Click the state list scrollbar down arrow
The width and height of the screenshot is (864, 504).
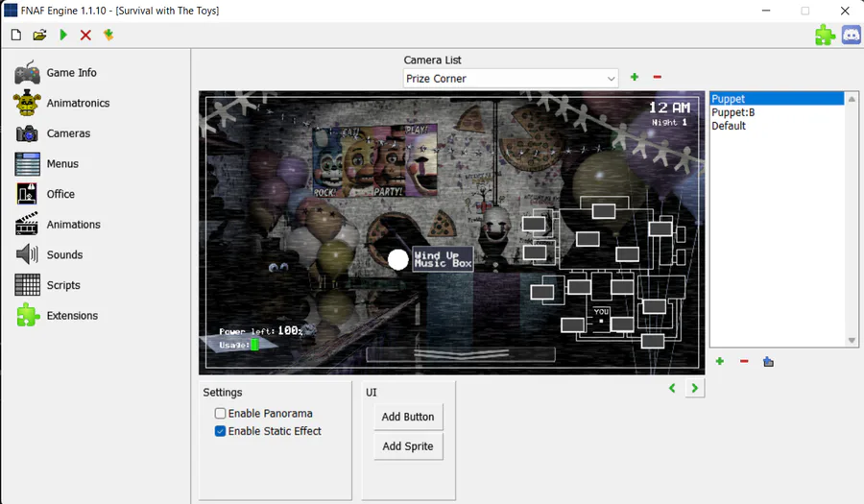tap(852, 341)
